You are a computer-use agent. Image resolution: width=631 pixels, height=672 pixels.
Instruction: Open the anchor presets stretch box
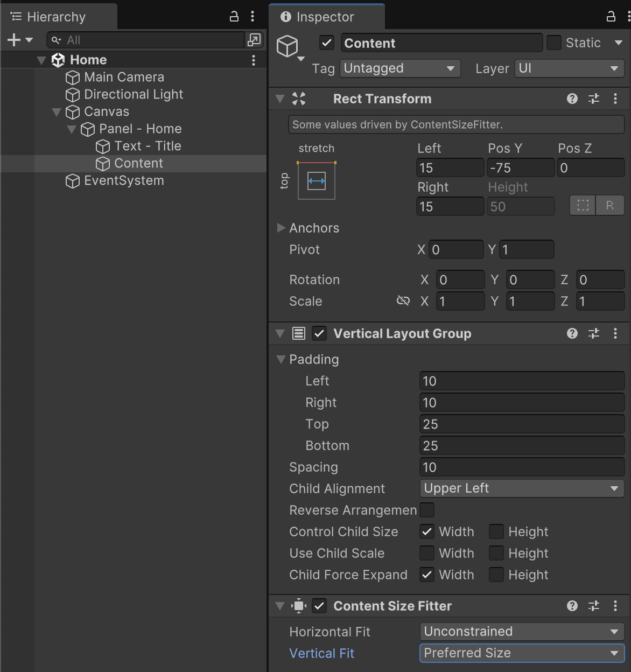coord(317,181)
